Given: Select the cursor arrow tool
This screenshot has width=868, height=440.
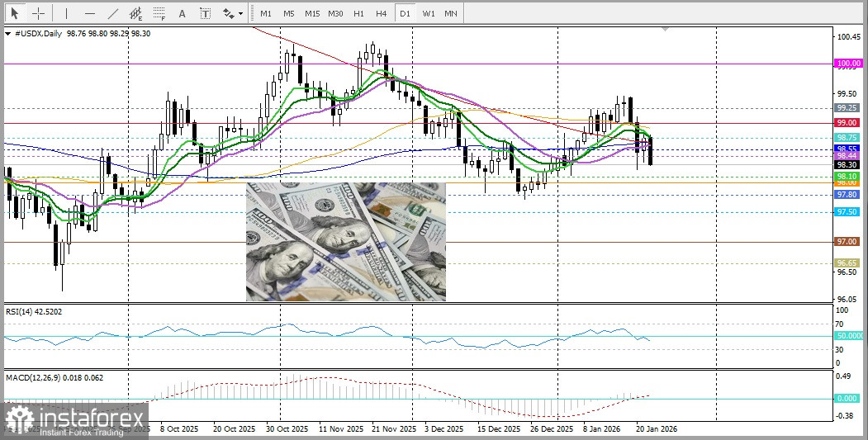Looking at the screenshot, I should point(14,13).
